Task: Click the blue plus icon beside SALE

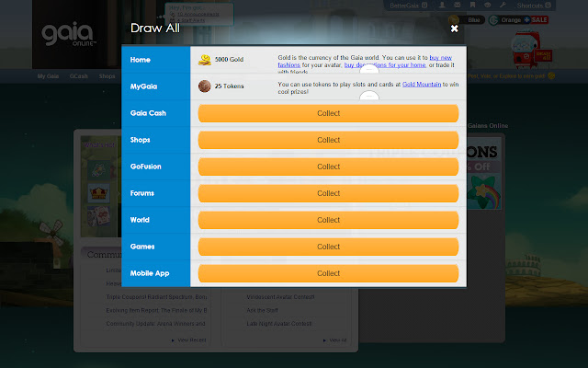Action: click(x=526, y=20)
